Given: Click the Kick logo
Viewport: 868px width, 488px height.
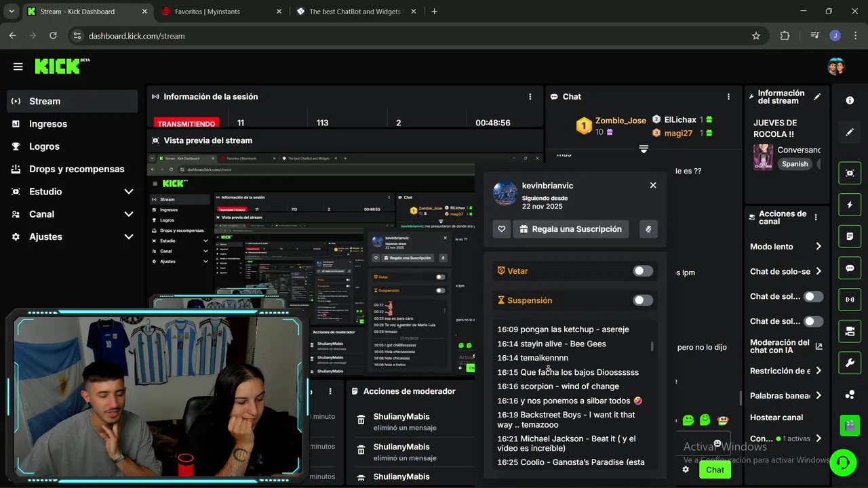Looking at the screenshot, I should [x=62, y=66].
